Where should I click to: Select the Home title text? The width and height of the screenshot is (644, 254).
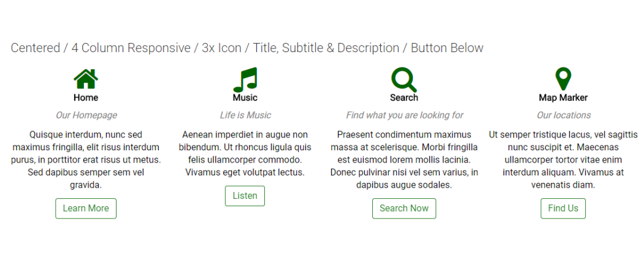tap(86, 98)
